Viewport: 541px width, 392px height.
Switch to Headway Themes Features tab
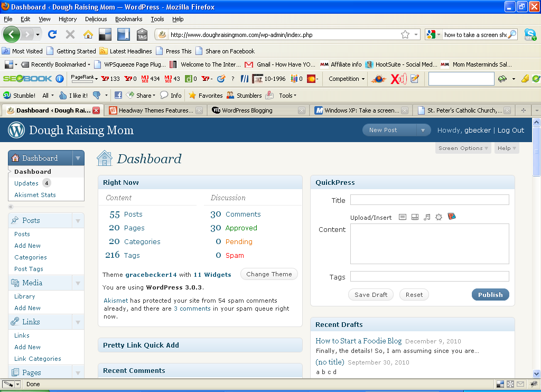156,110
